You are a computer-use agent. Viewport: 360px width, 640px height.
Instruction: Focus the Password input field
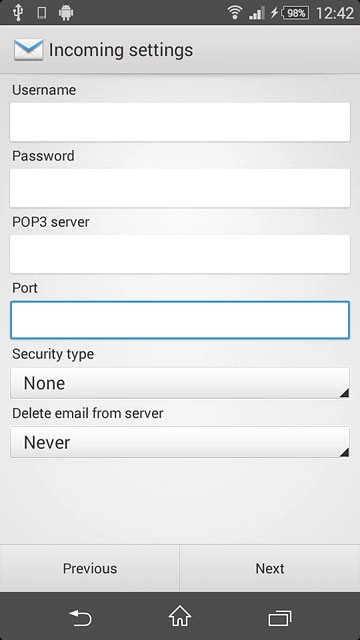tap(180, 188)
